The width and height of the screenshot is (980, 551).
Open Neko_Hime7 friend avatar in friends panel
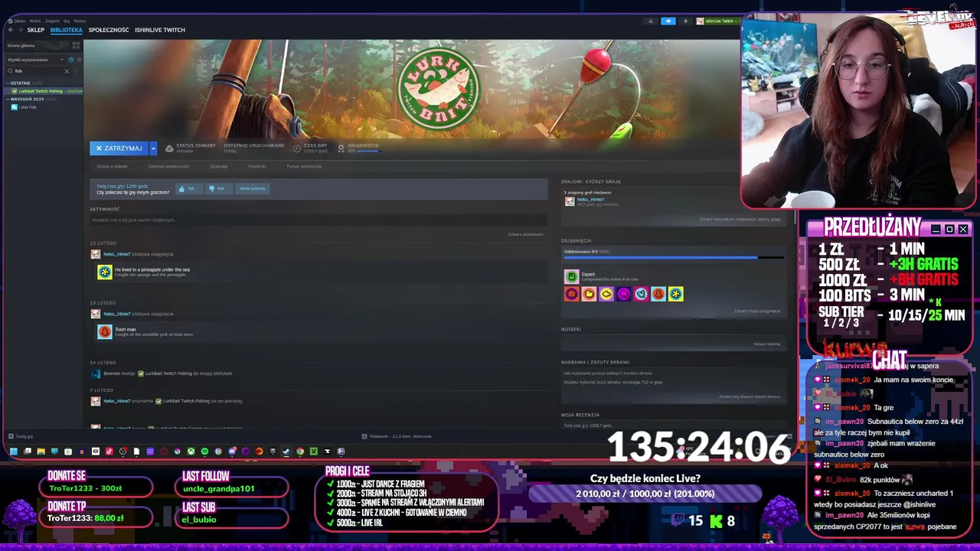[570, 201]
